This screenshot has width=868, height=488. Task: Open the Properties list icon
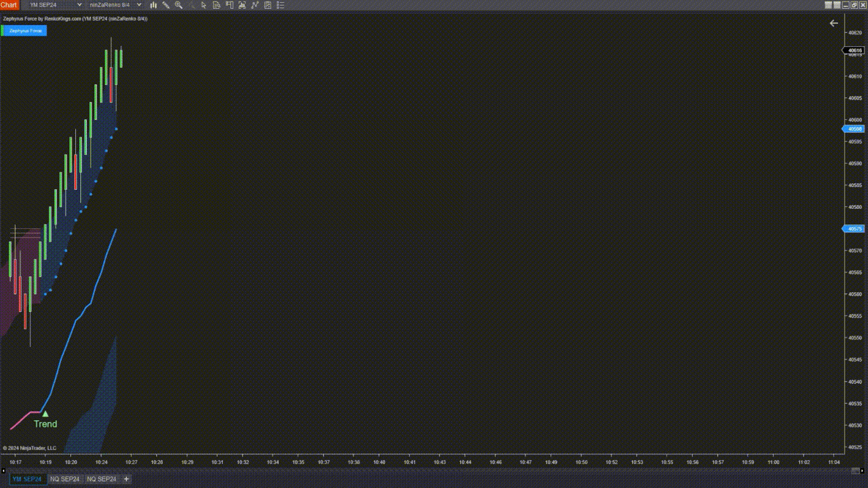click(280, 5)
